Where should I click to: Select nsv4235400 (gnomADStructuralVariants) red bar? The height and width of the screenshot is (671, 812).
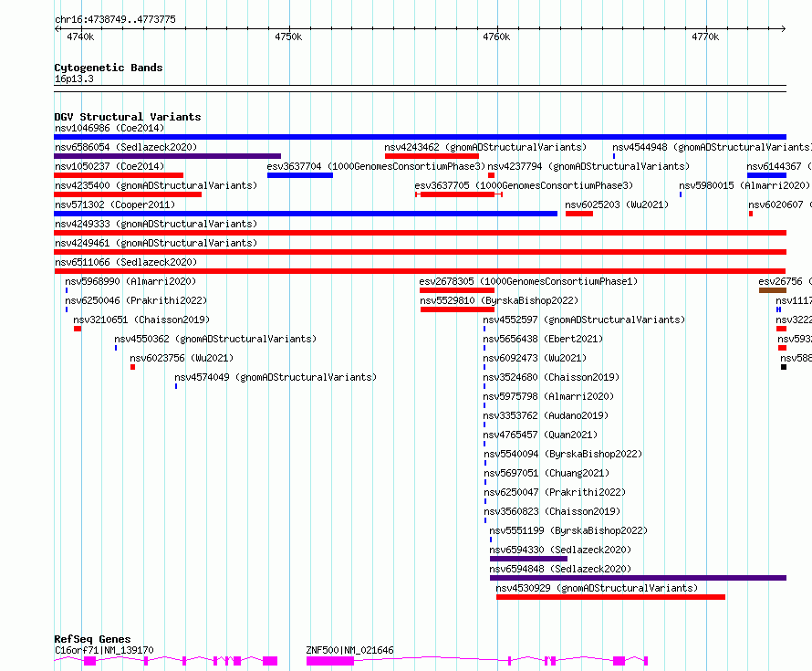128,194
